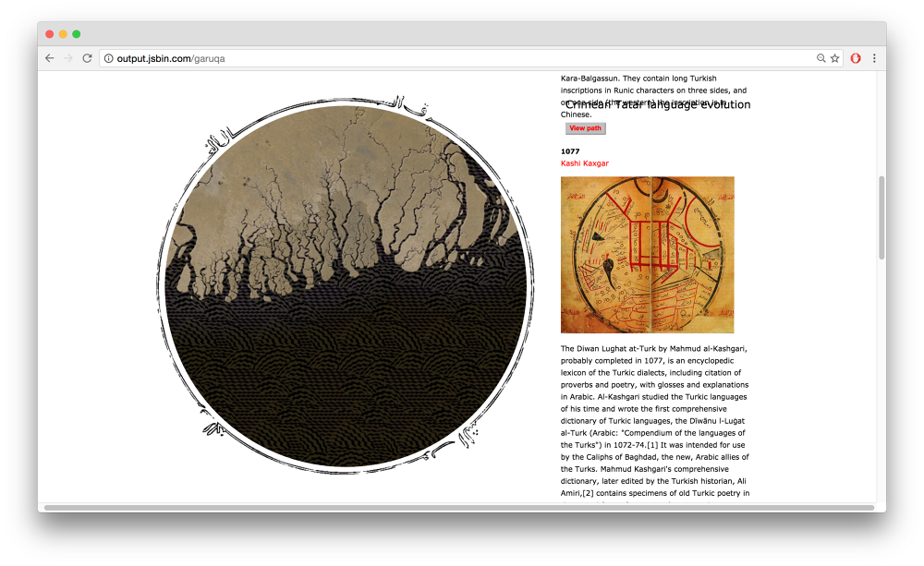Click the vertical scrollbar thumb
The width and height of the screenshot is (924, 566).
(881, 217)
